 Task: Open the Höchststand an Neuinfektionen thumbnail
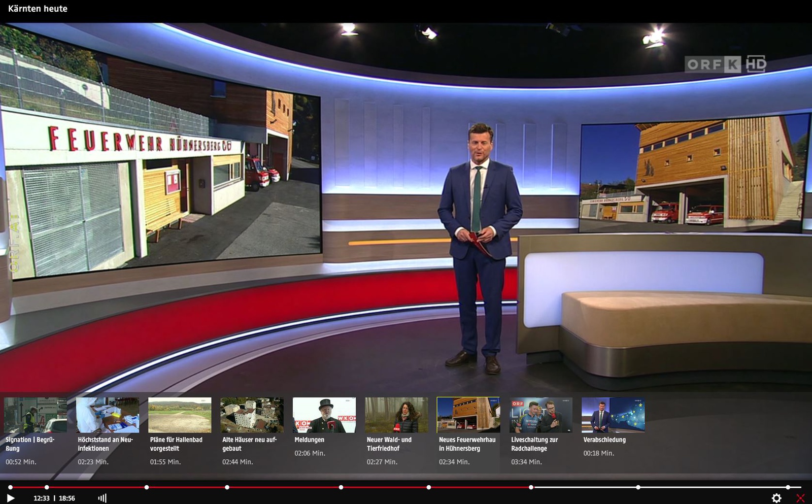click(x=107, y=415)
